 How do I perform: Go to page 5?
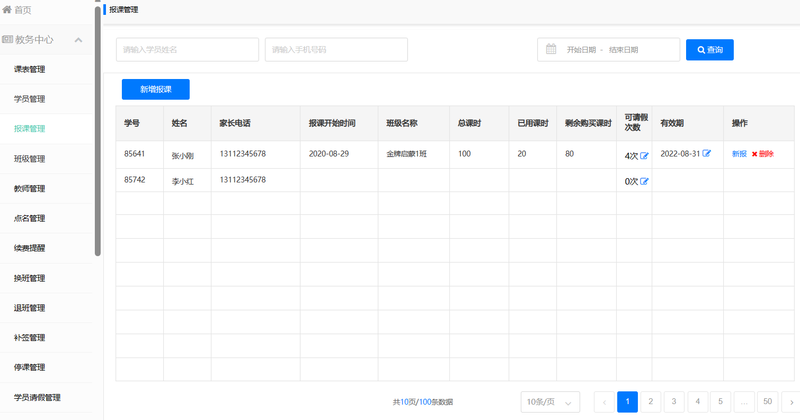pos(720,402)
